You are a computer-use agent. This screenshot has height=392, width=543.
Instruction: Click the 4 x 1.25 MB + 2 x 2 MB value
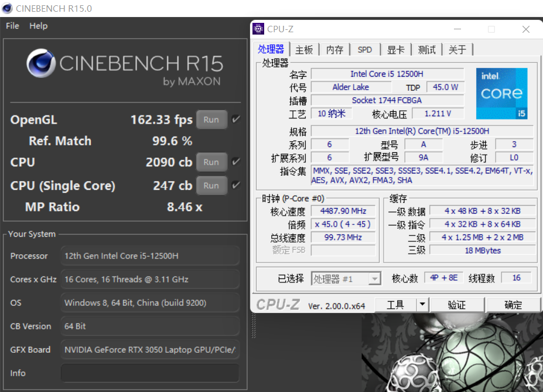pyautogui.click(x=483, y=237)
